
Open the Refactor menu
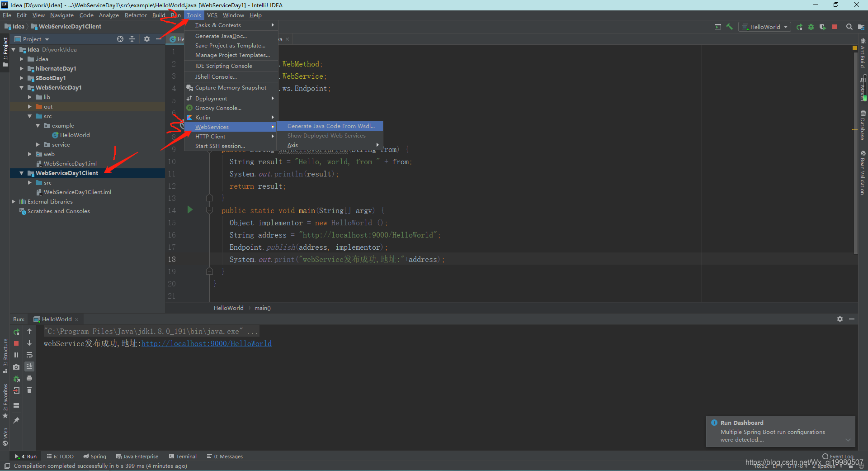click(136, 15)
